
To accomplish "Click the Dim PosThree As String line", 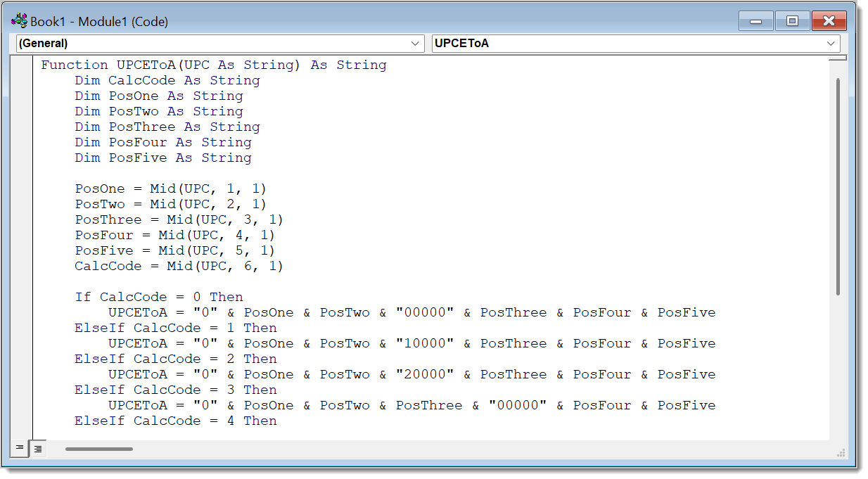I will (x=167, y=127).
